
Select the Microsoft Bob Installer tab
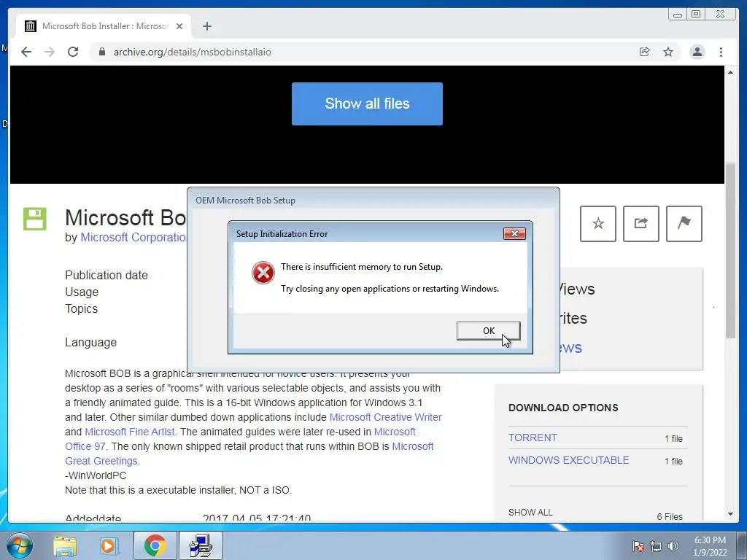coord(104,26)
